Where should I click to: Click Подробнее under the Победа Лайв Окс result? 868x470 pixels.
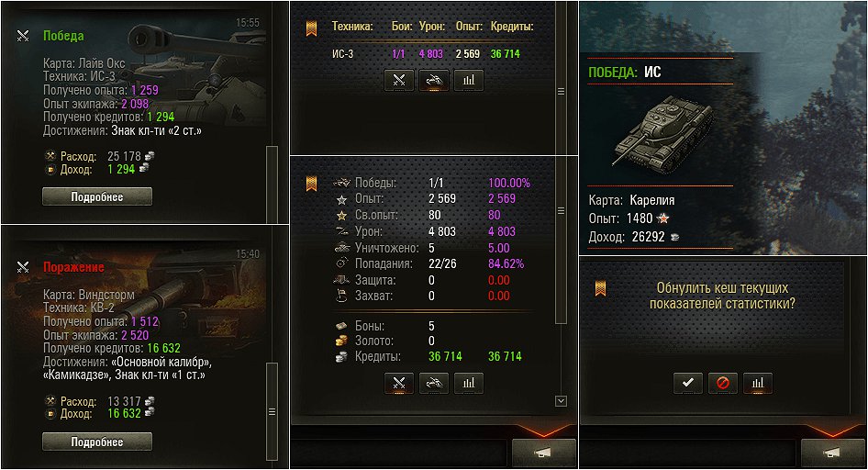click(x=97, y=196)
